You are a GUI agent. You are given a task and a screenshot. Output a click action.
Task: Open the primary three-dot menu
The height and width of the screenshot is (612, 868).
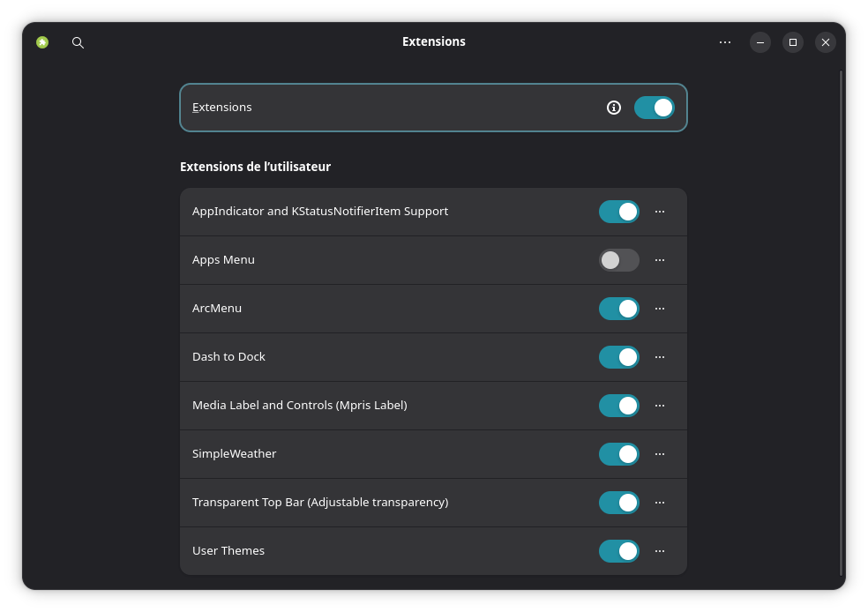(x=724, y=41)
